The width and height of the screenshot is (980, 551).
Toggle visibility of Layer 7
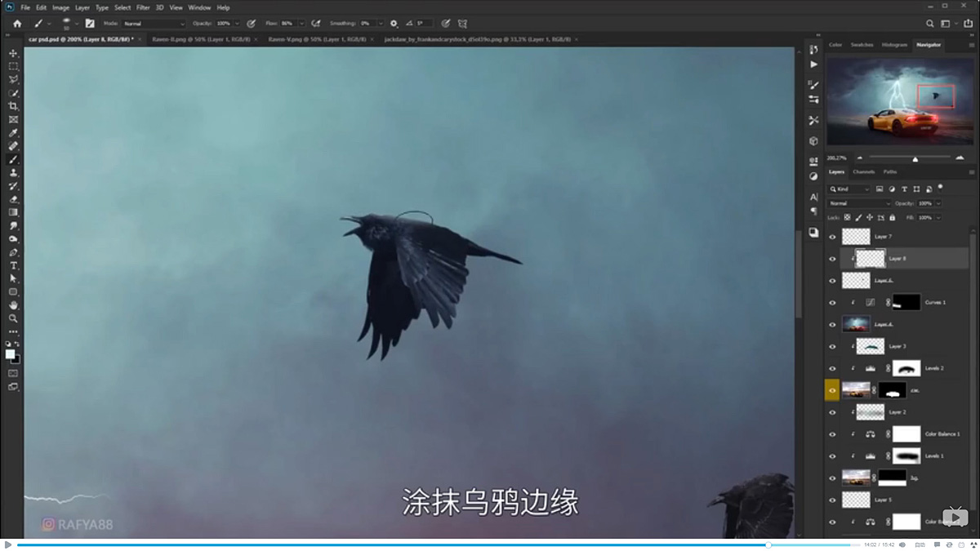click(833, 237)
